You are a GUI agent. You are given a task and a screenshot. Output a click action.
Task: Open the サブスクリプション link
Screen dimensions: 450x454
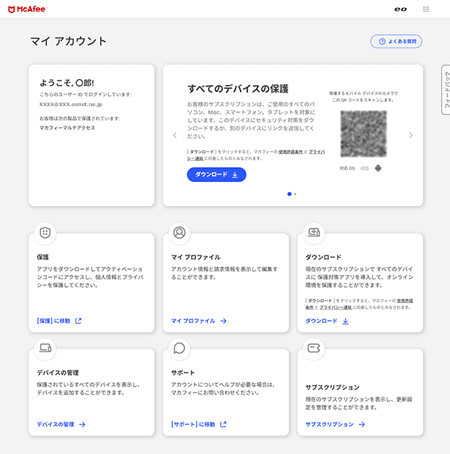pos(330,424)
